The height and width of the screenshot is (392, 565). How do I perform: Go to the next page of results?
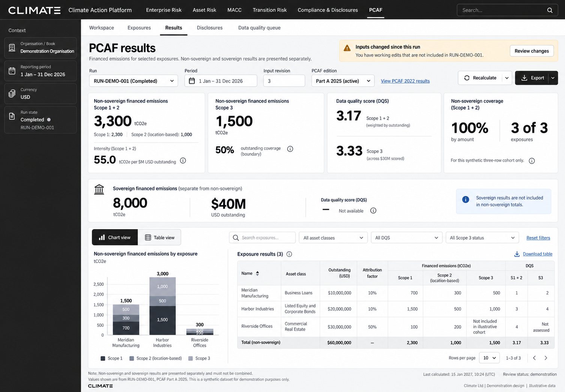click(546, 358)
